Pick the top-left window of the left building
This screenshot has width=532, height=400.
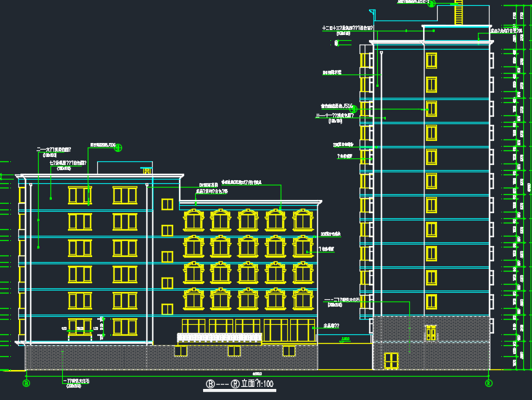tap(80, 195)
